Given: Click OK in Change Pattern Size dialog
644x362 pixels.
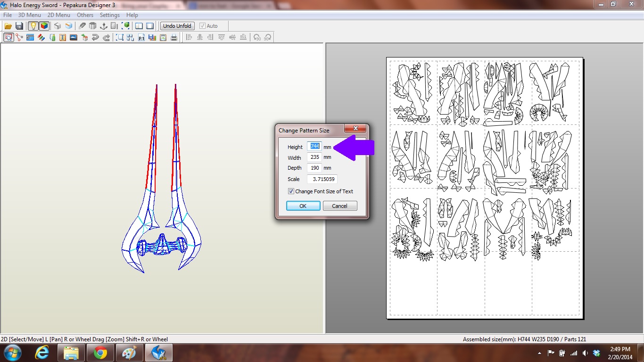Looking at the screenshot, I should pyautogui.click(x=303, y=206).
